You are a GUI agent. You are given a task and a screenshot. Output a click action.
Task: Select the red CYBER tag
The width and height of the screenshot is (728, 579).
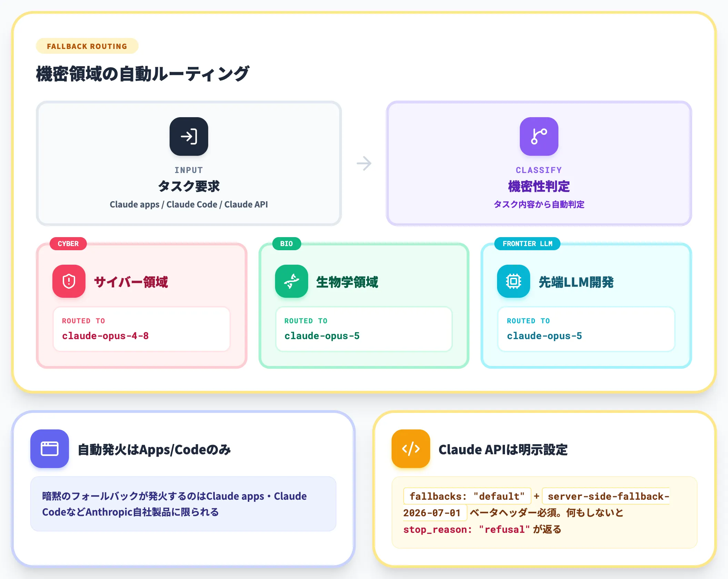click(x=68, y=244)
